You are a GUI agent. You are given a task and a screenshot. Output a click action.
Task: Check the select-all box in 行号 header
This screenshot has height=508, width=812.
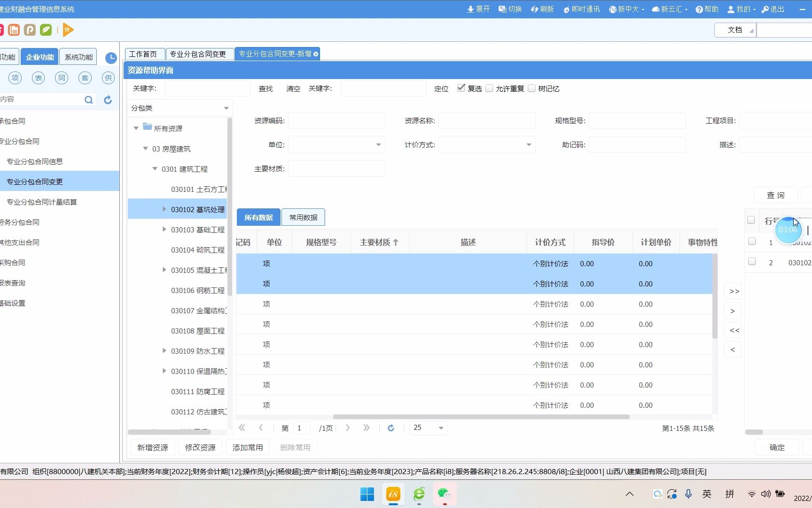click(751, 220)
